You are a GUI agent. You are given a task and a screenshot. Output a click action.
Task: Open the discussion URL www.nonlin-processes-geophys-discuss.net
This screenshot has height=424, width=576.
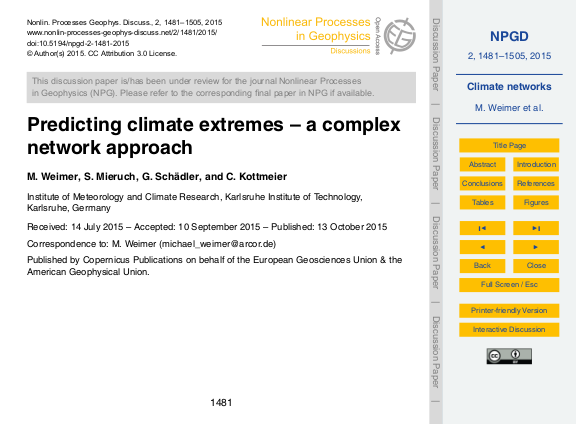tap(122, 33)
